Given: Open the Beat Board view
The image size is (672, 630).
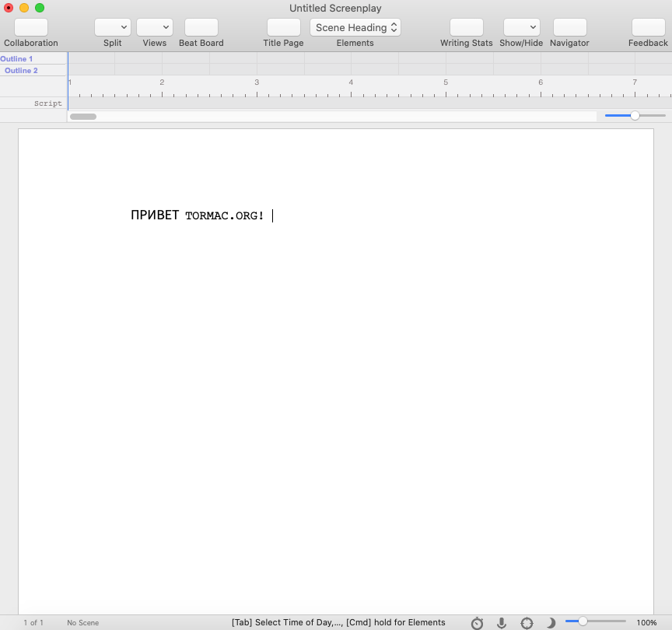Looking at the screenshot, I should [x=201, y=28].
